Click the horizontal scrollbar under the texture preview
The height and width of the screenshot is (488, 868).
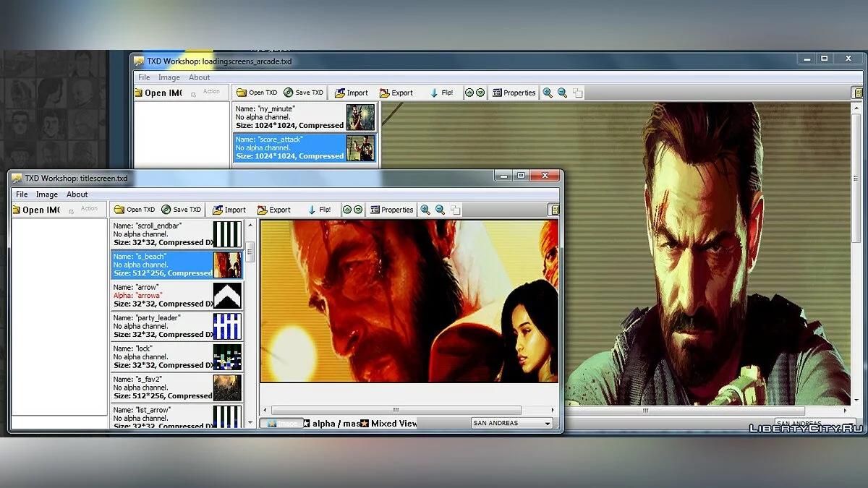[x=396, y=410]
